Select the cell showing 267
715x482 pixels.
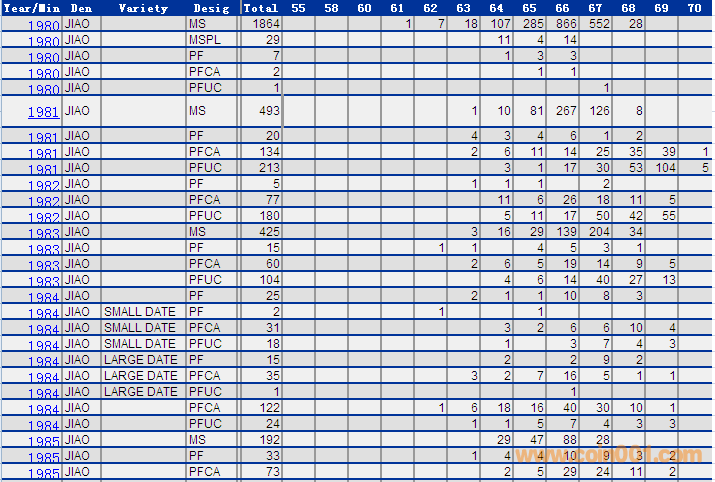[x=566, y=110]
